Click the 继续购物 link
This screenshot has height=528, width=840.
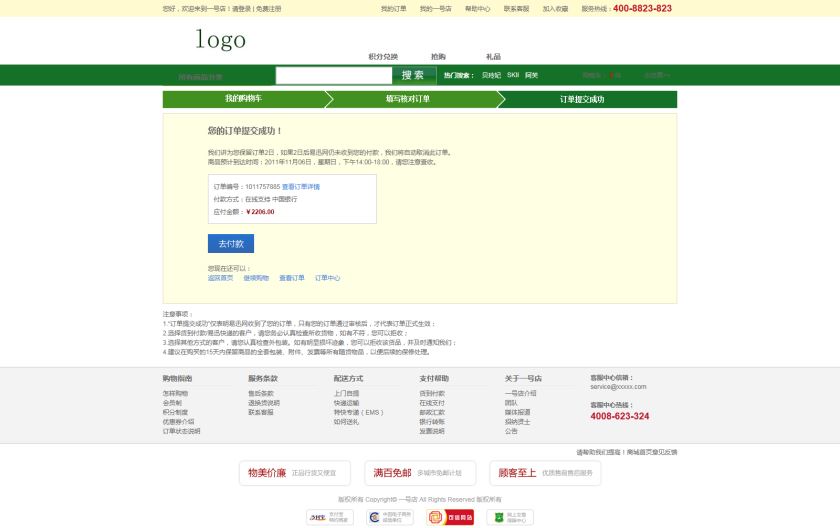[256, 278]
